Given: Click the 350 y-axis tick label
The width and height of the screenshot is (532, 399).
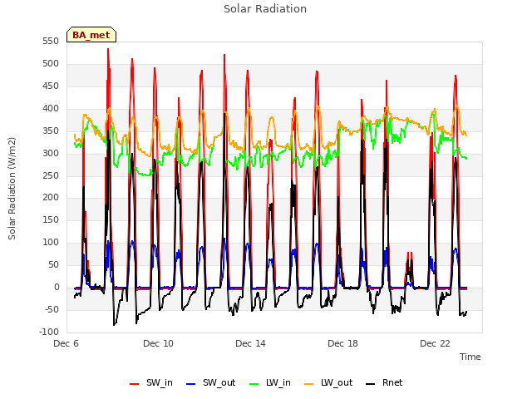Looking at the screenshot, I should click(51, 131).
